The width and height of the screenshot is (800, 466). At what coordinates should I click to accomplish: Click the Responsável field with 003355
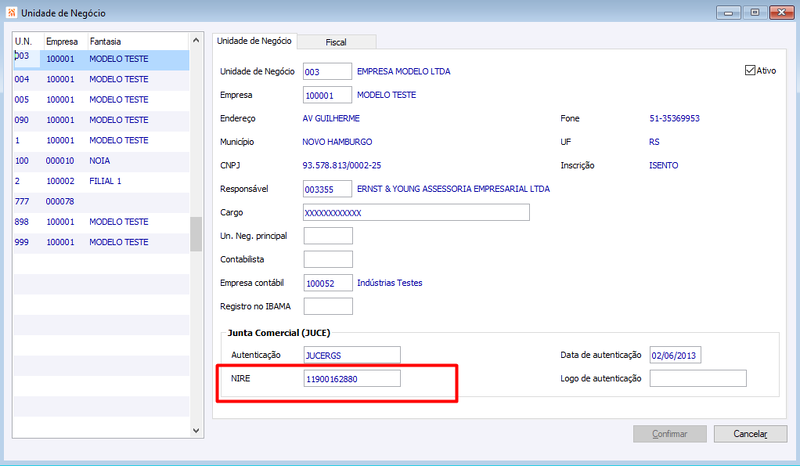pos(327,189)
